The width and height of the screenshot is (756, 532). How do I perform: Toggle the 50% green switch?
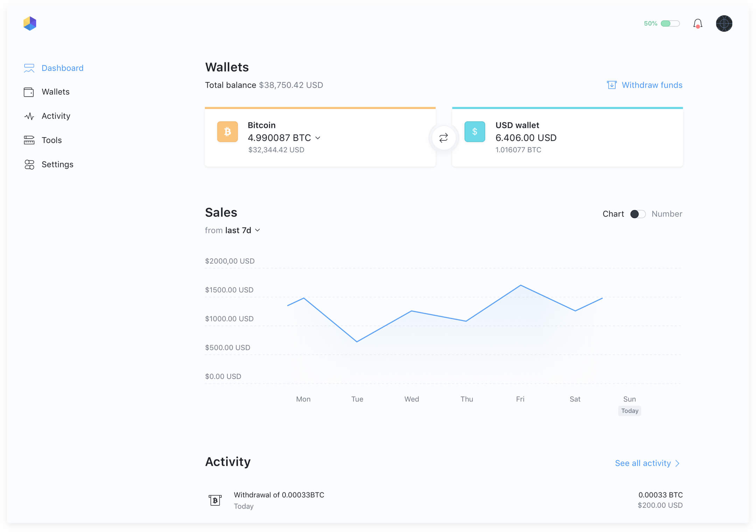click(670, 23)
